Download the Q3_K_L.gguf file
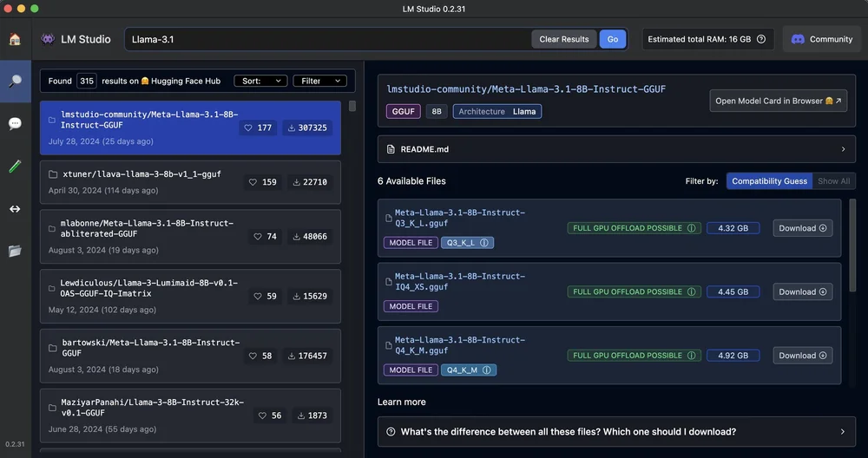The height and width of the screenshot is (458, 868). pos(803,228)
